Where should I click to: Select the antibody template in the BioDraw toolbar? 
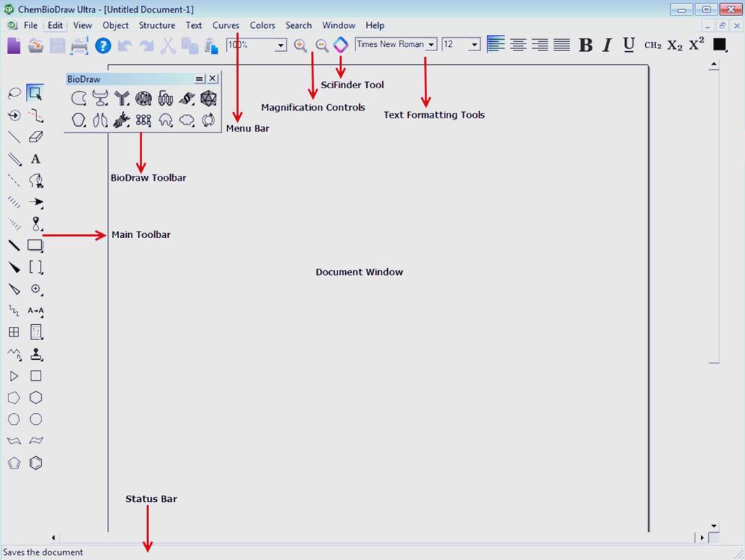click(x=121, y=99)
